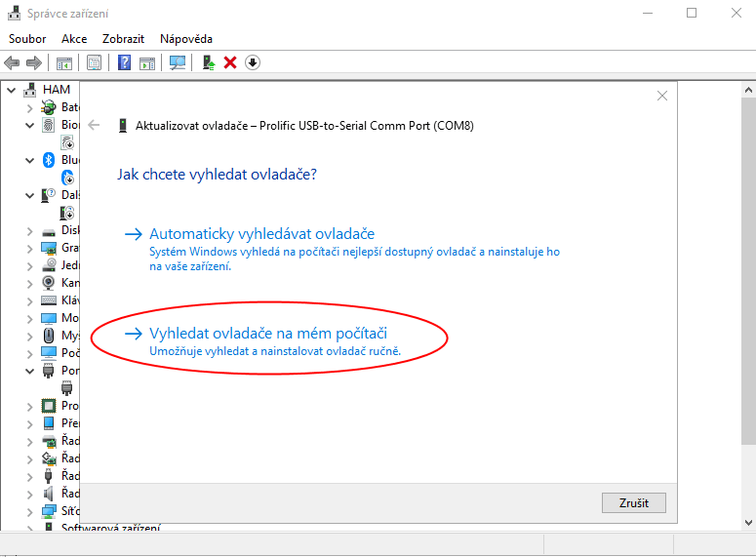Image resolution: width=756 pixels, height=557 pixels.
Task: Click the update driver toolbar icon
Action: (x=209, y=62)
